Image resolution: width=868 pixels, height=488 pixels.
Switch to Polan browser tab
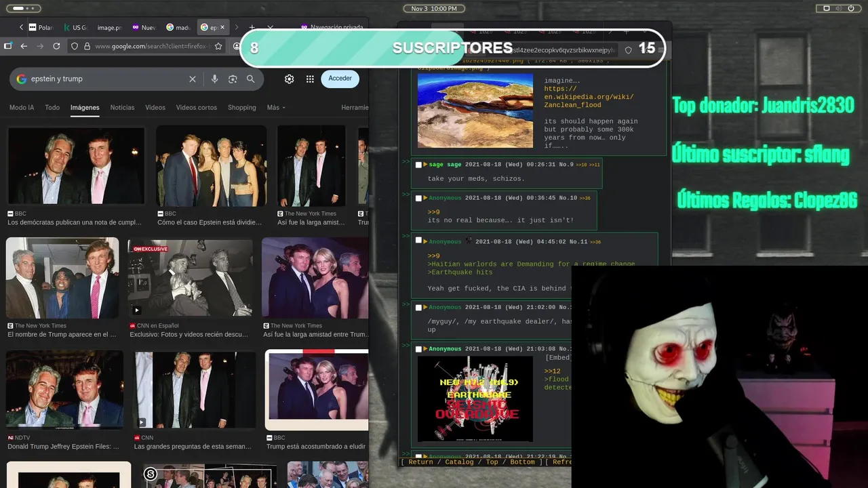tap(41, 28)
